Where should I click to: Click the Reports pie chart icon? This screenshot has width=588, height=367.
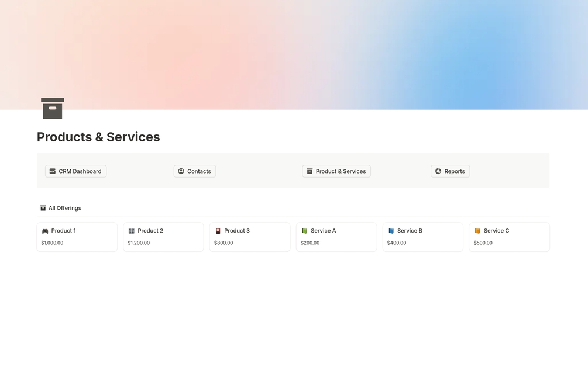438,171
